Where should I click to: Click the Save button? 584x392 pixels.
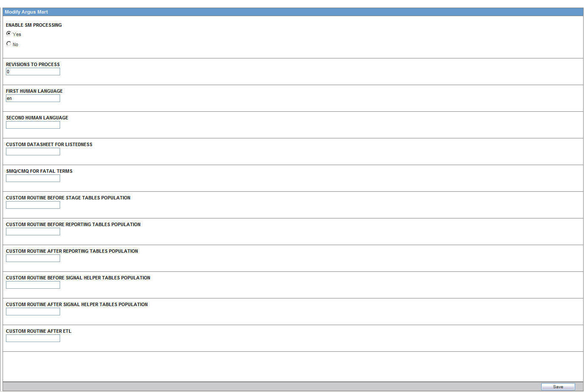point(558,387)
